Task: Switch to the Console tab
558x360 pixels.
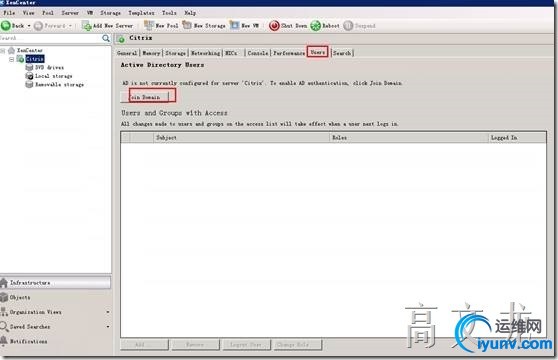Action: [258, 53]
